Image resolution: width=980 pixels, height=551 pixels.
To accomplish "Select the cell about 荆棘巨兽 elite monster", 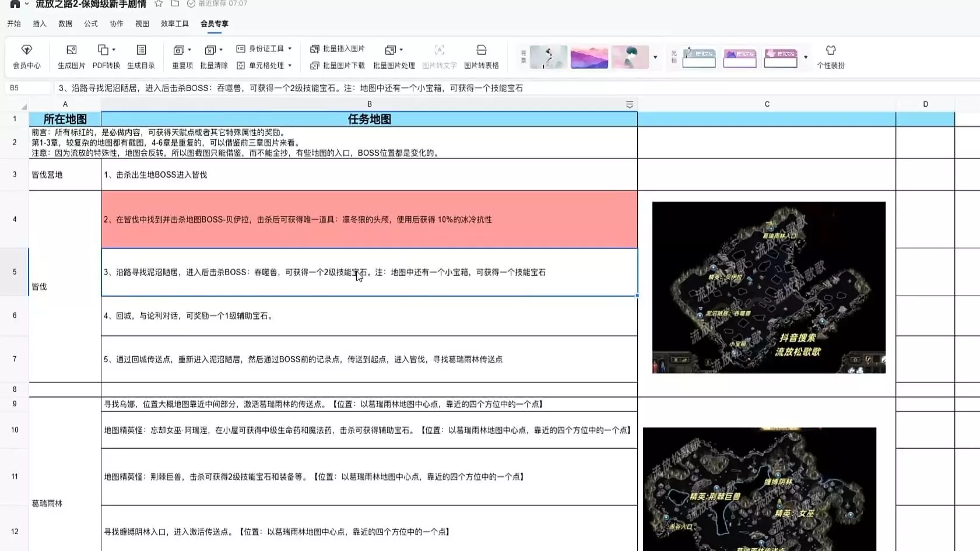I will [x=369, y=477].
